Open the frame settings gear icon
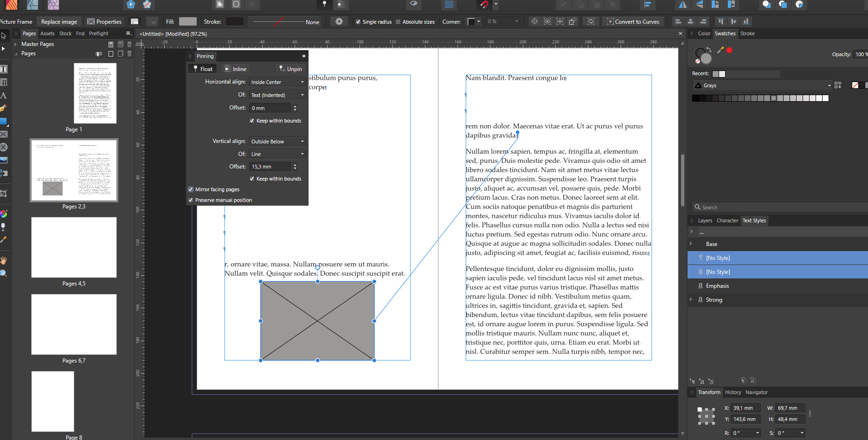Screen dimensions: 868x440 [339, 21]
